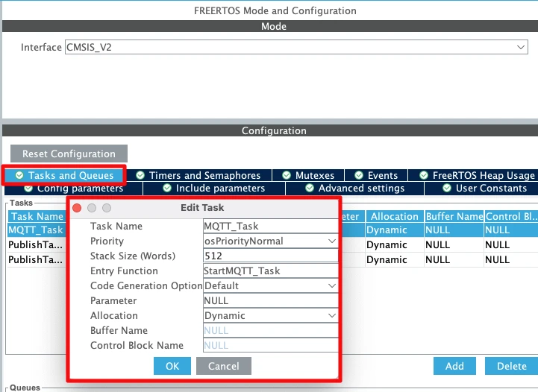Close the Edit Task dialog with red button
Viewport: 538px width, 392px height.
(77, 208)
